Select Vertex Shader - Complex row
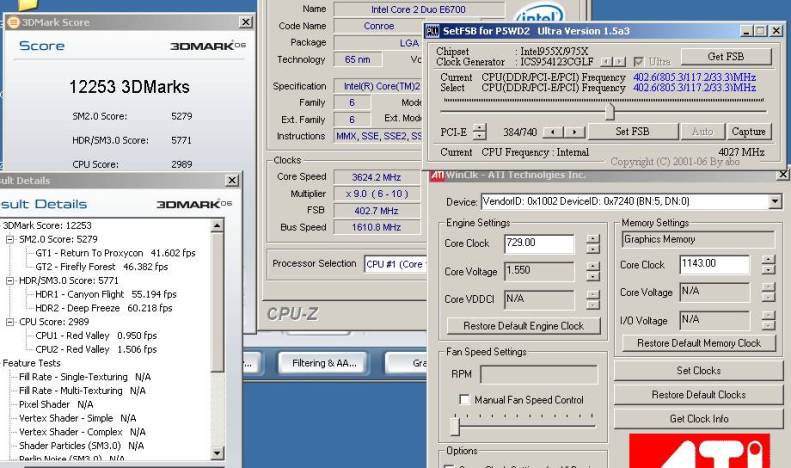Image resolution: width=791 pixels, height=468 pixels. click(x=82, y=432)
